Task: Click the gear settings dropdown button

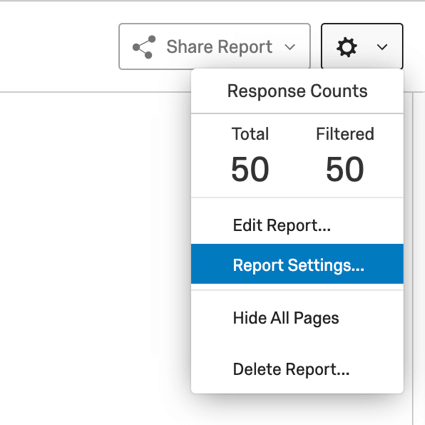Action: coord(362,46)
